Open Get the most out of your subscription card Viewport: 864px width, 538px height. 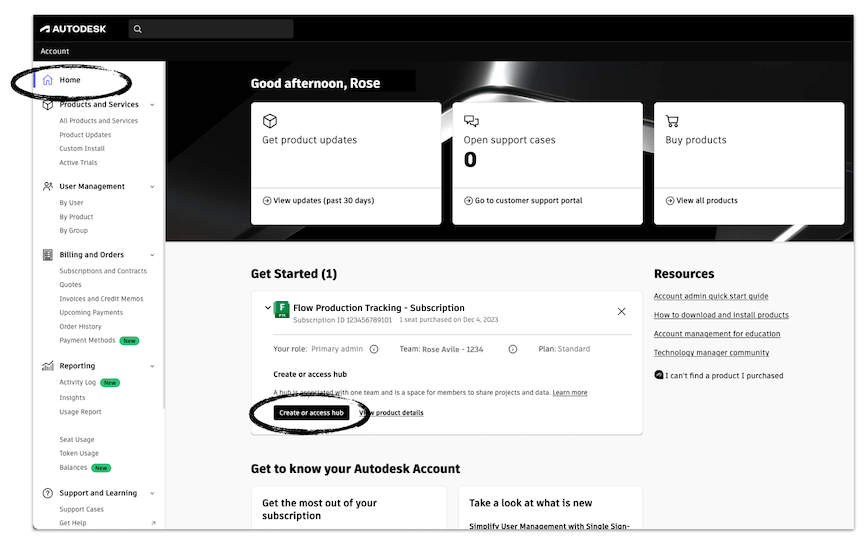point(349,508)
